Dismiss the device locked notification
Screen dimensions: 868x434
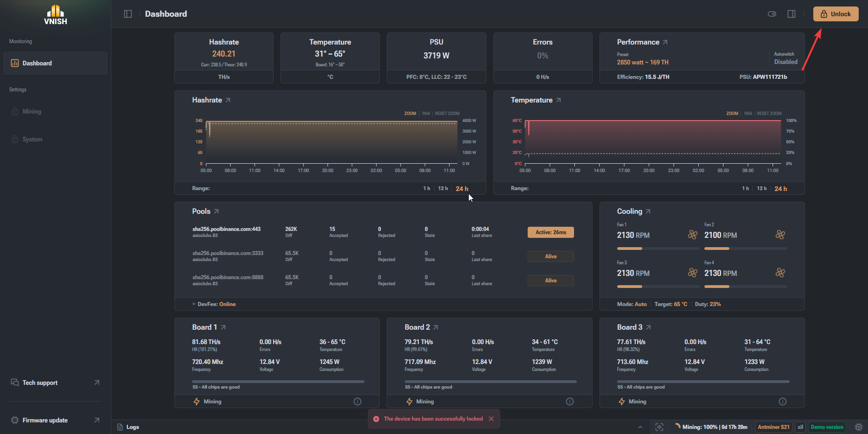491,419
